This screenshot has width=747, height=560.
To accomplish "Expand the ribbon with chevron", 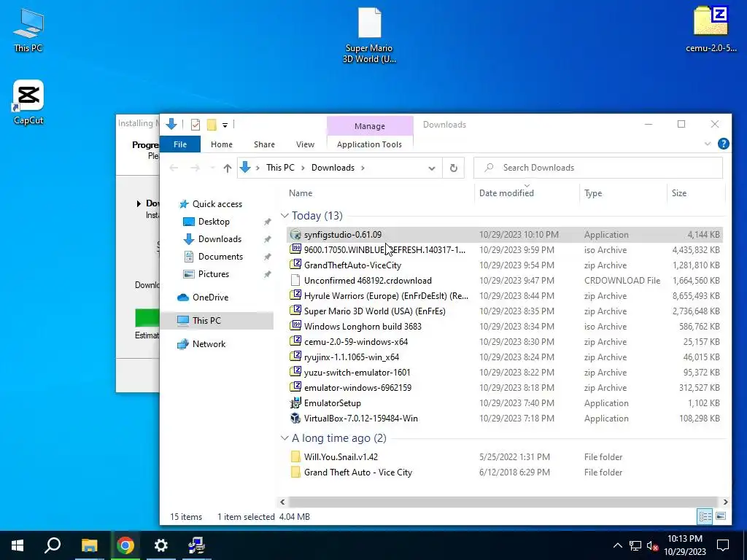I will pyautogui.click(x=708, y=144).
